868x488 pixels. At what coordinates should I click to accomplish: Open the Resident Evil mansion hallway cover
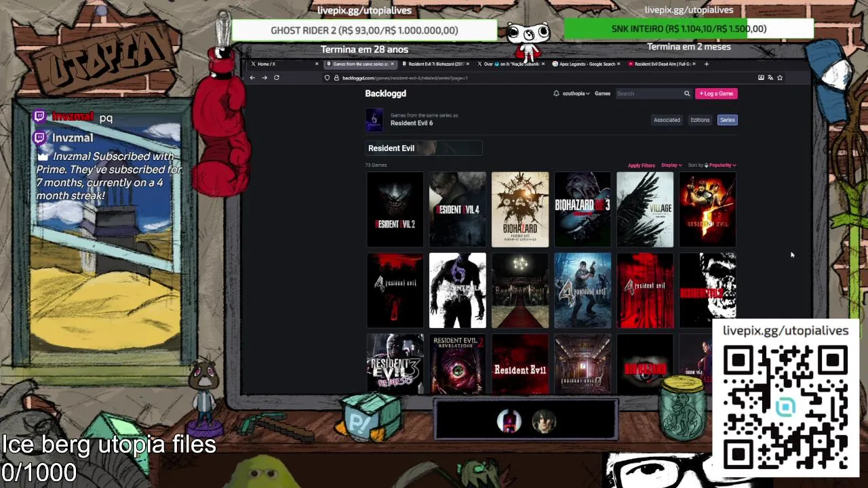point(520,290)
